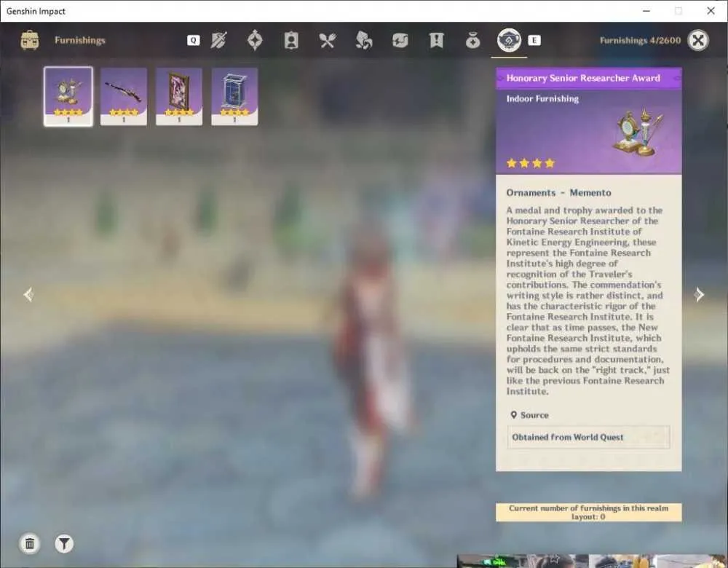Click the Source location pin icon
728x568 pixels.
click(x=513, y=415)
